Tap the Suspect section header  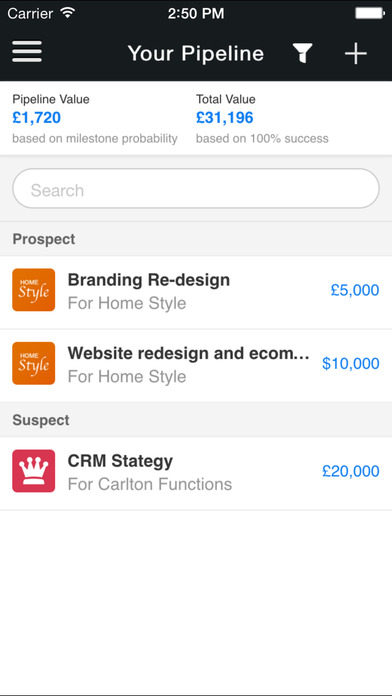[x=196, y=420]
